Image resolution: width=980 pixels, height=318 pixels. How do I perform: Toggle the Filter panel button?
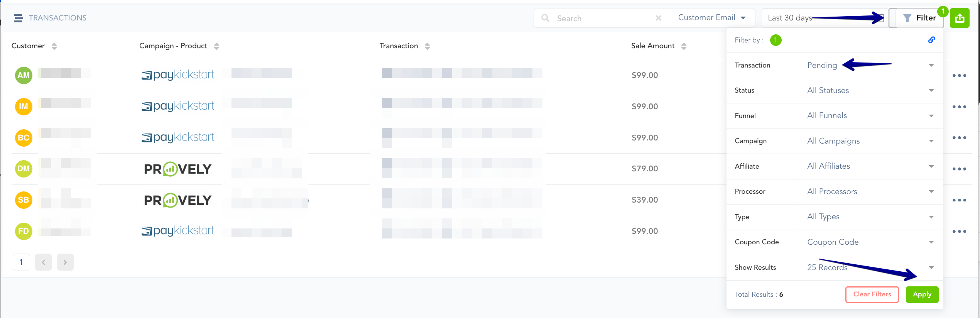919,18
